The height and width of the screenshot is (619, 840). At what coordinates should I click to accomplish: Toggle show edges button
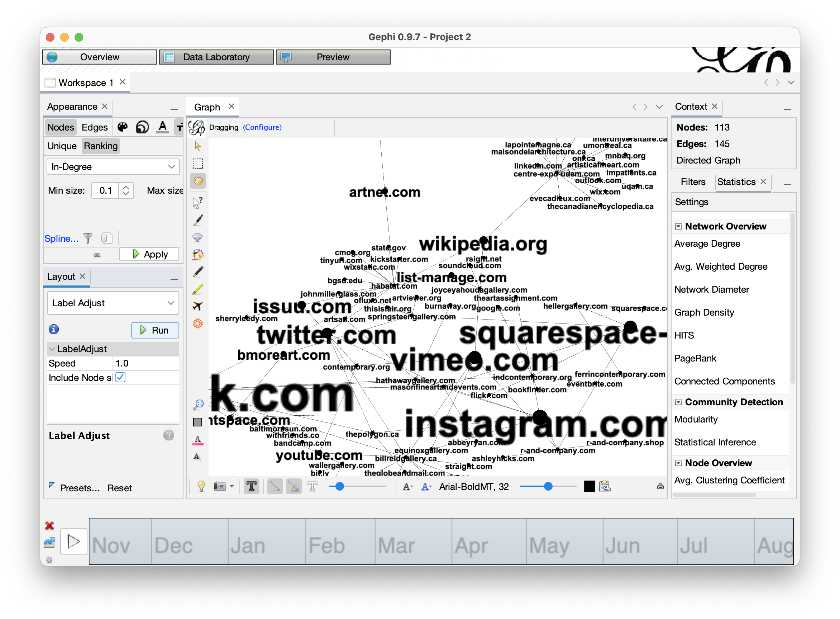click(275, 486)
